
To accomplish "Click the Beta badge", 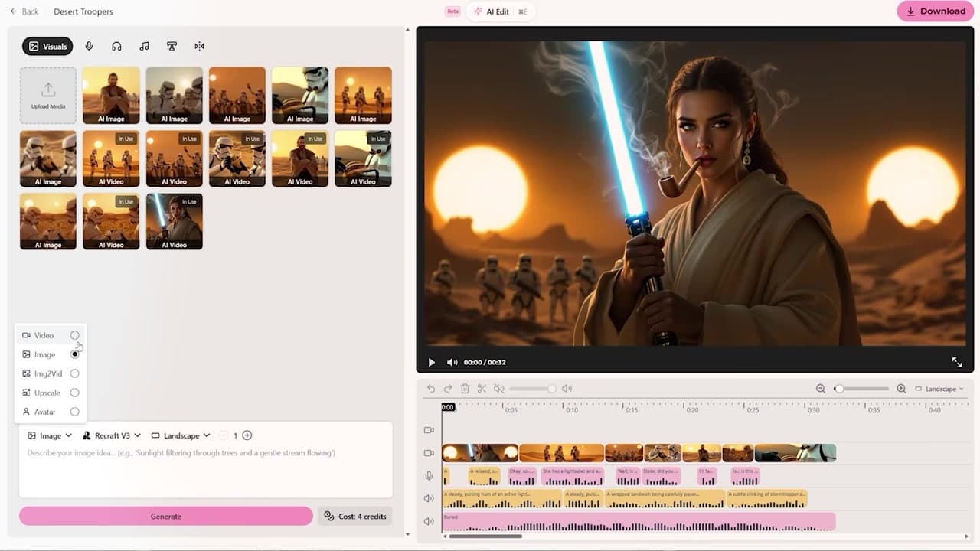I will 453,11.
